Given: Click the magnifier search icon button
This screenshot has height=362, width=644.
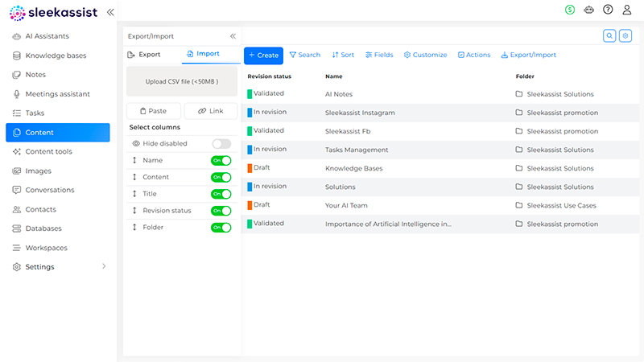Looking at the screenshot, I should (609, 35).
